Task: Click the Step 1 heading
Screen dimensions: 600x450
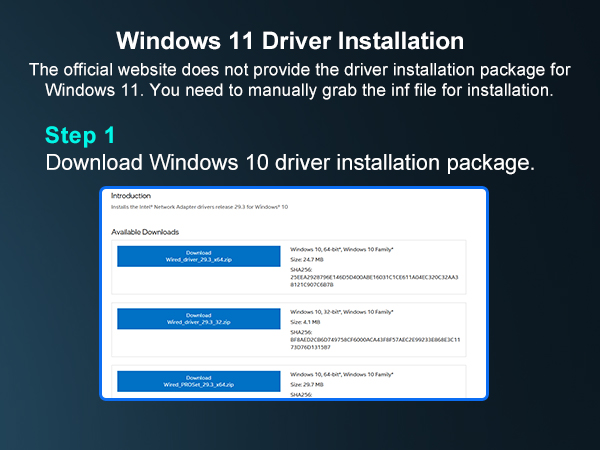Action: pyautogui.click(x=82, y=134)
